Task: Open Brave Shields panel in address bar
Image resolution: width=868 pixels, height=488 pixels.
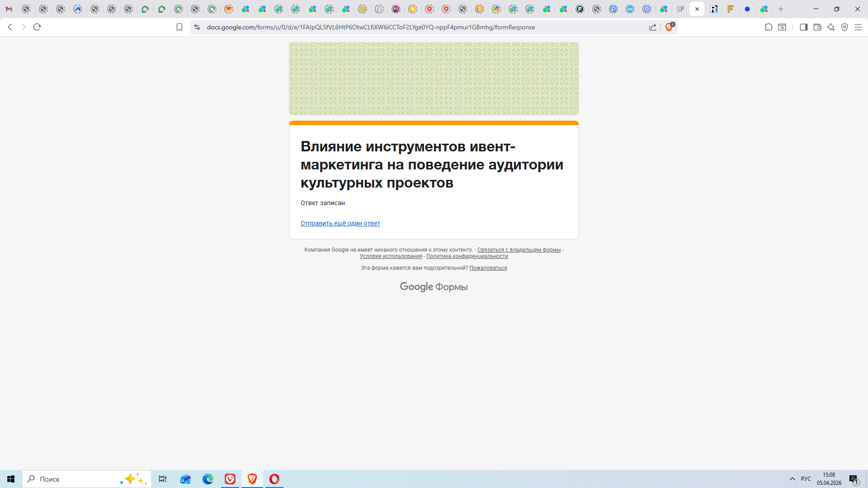Action: pos(669,27)
